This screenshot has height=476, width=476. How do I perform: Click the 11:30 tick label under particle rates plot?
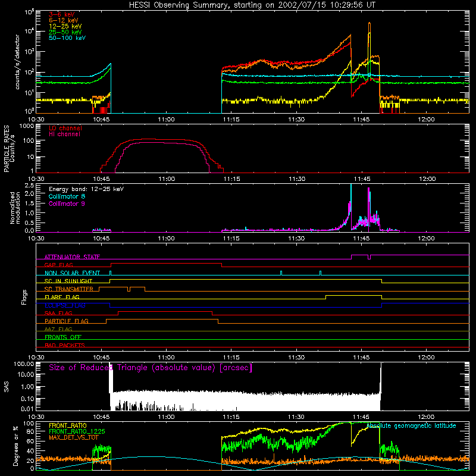(296, 179)
